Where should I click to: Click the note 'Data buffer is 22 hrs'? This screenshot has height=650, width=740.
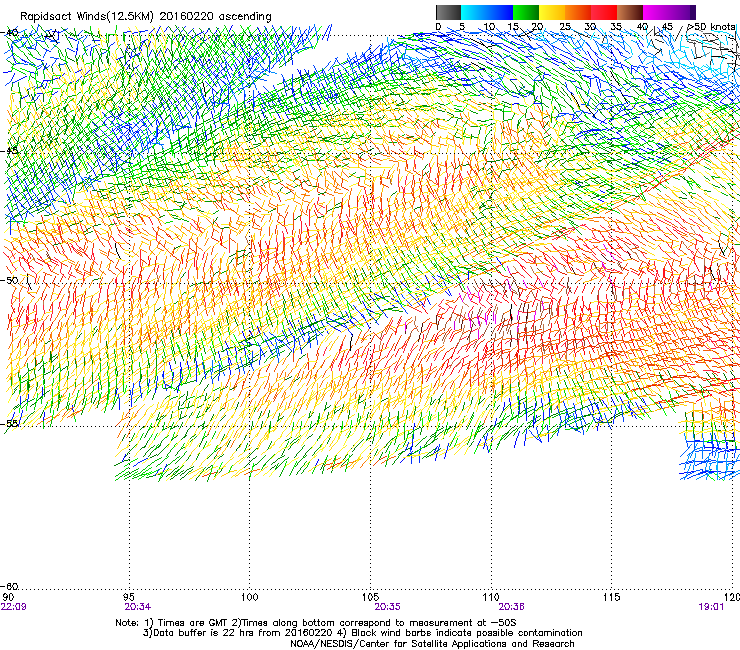tap(362, 633)
